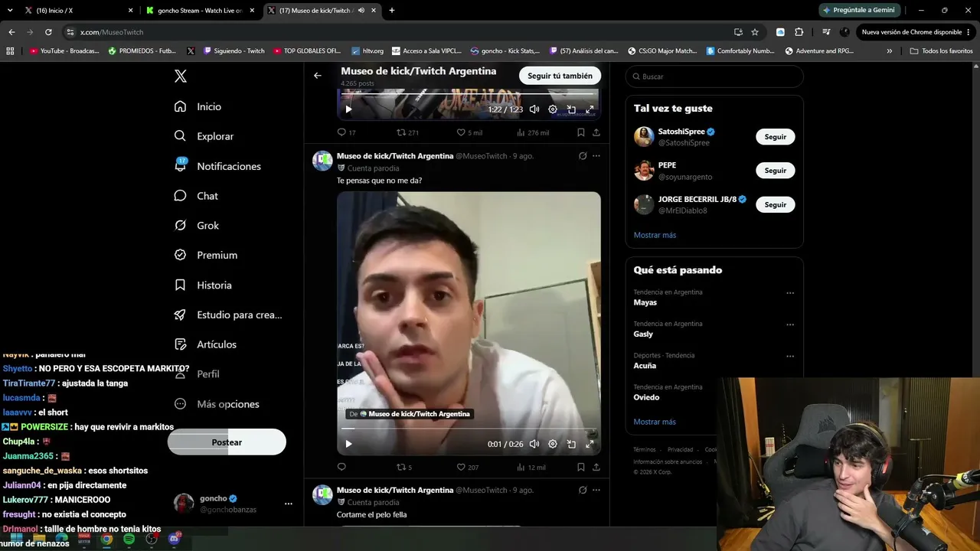Mute the top video at 1:22
The image size is (980, 551).
534,109
